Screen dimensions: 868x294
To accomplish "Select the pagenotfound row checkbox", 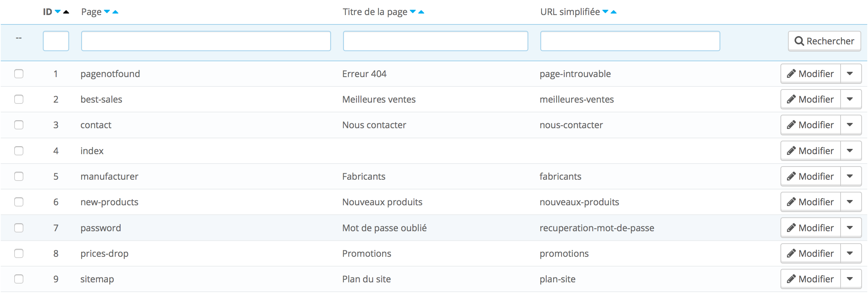I will 19,74.
